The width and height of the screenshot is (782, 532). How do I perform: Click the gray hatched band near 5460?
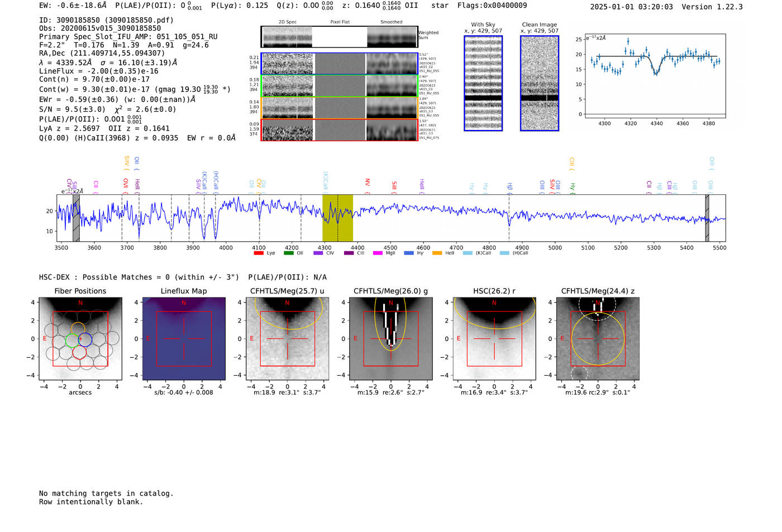(707, 218)
